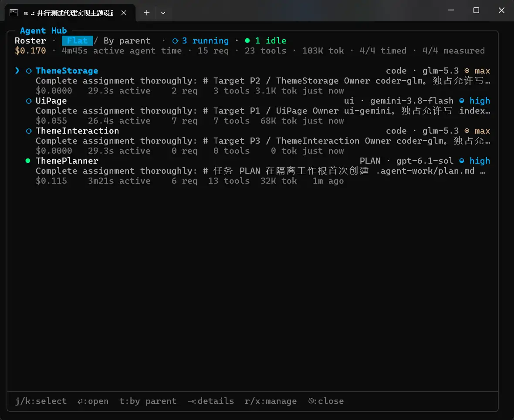The width and height of the screenshot is (514, 420).
Task: Click the max effort icon on ThemeStorage row
Action: (x=467, y=71)
